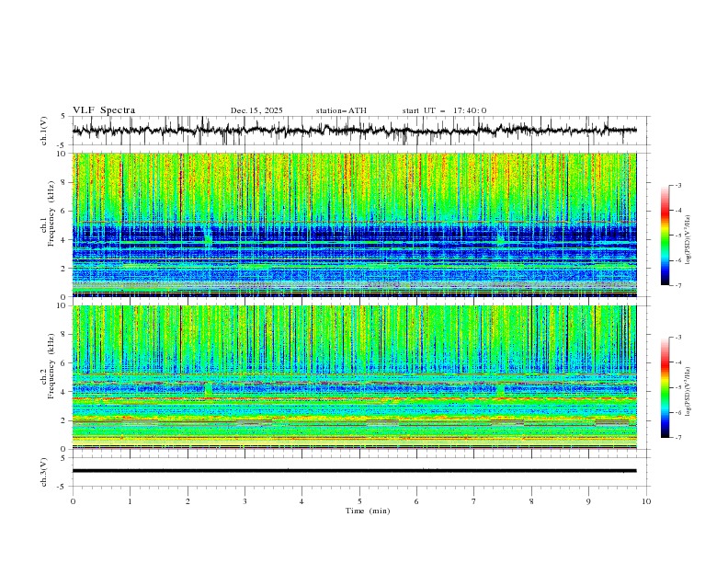Viewport: 728px width, 563px height.
Task: Select ch.2 color bar 'log(PSD)(V²/Hz)' label
Action: pyautogui.click(x=688, y=392)
